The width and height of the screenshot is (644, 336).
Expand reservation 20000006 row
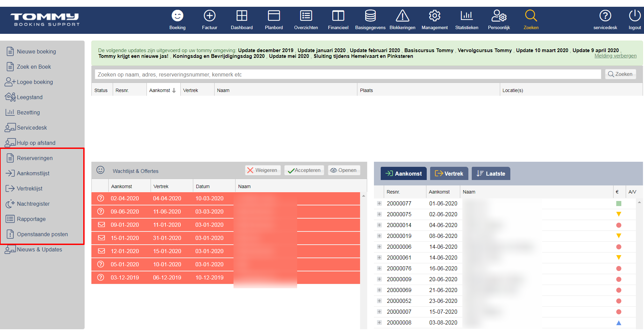point(379,247)
